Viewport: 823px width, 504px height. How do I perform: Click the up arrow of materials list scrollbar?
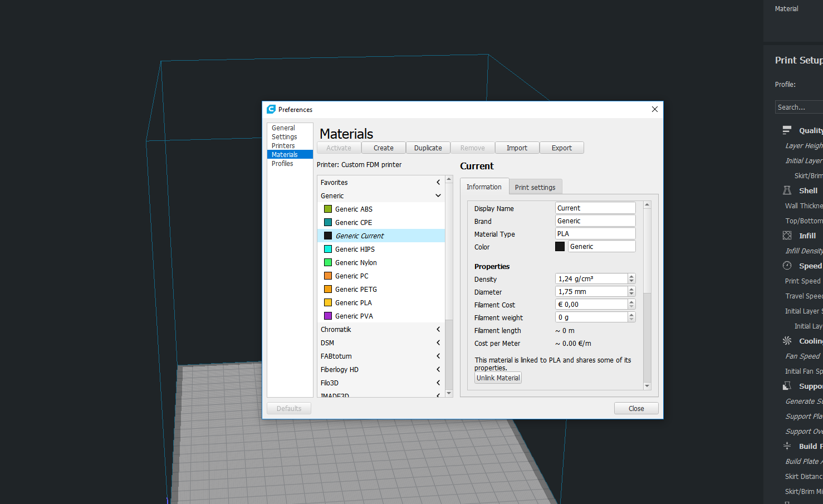point(449,179)
